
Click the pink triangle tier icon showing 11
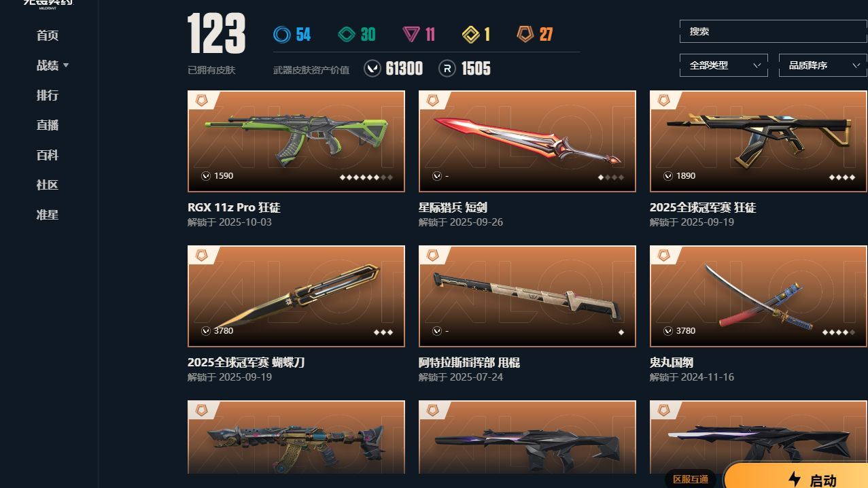411,34
